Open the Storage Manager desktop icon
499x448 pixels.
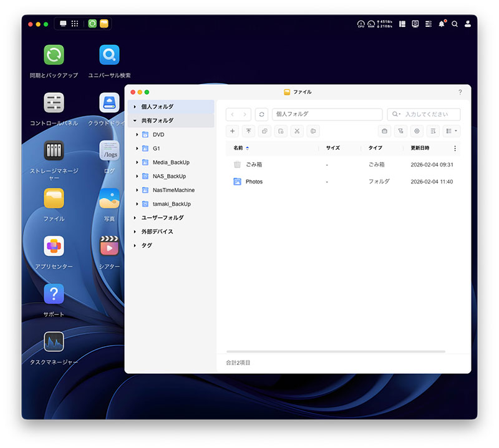click(54, 150)
